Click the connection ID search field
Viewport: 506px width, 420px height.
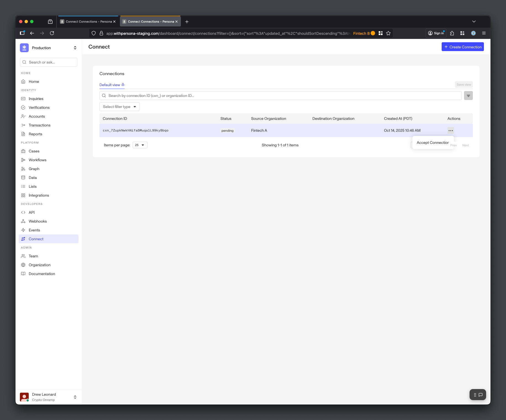[280, 96]
